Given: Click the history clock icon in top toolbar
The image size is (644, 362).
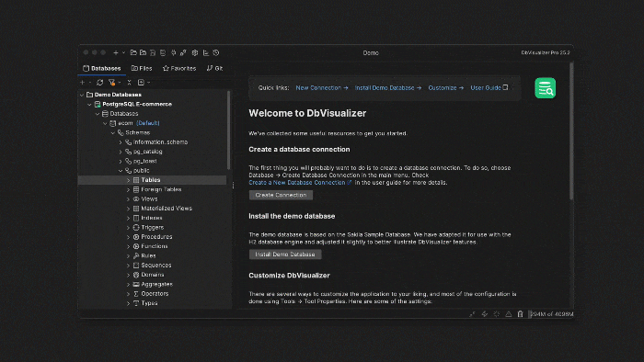Looking at the screenshot, I should [x=216, y=53].
